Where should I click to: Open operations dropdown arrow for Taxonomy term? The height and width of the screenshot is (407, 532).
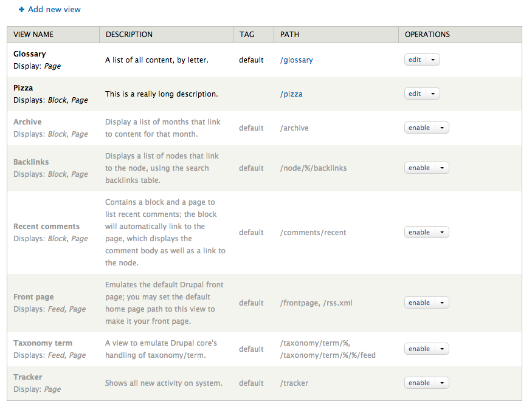(x=442, y=349)
